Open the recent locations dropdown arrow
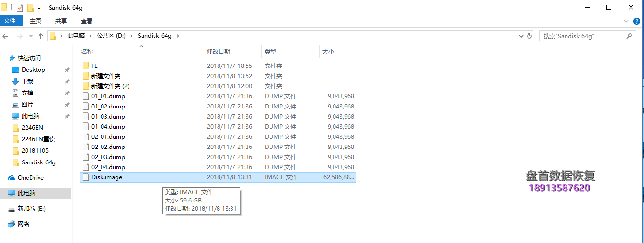This screenshot has width=644, height=243. click(x=31, y=36)
